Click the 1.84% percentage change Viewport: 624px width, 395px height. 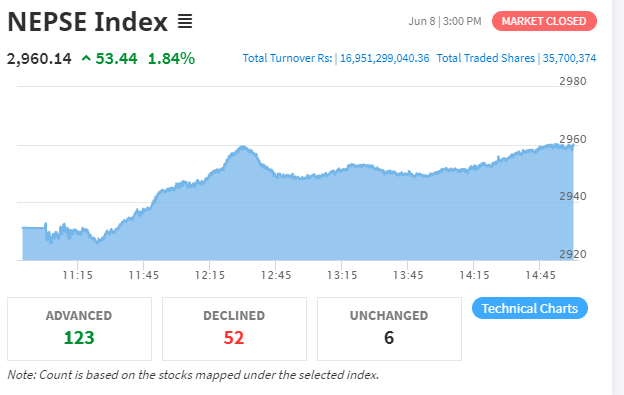(x=171, y=59)
